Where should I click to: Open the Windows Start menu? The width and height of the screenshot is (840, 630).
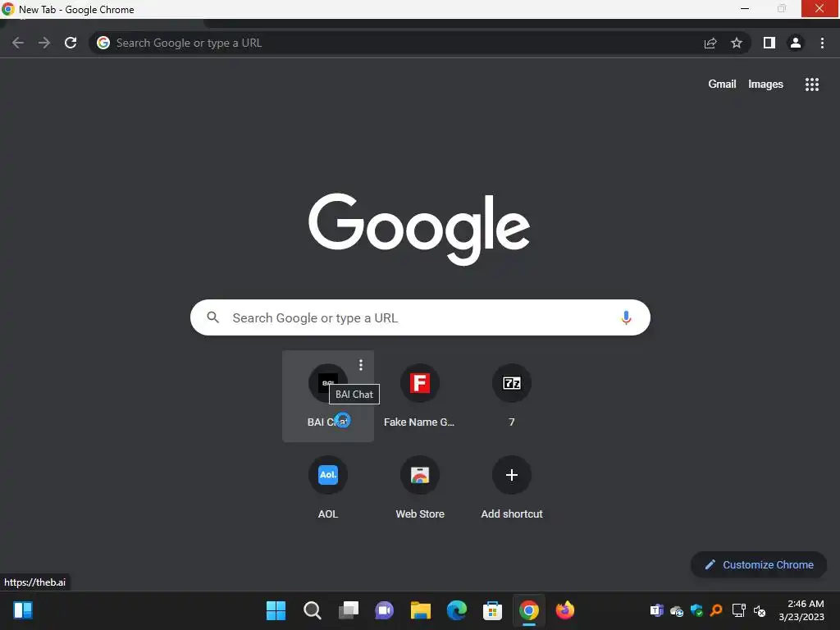click(x=276, y=610)
